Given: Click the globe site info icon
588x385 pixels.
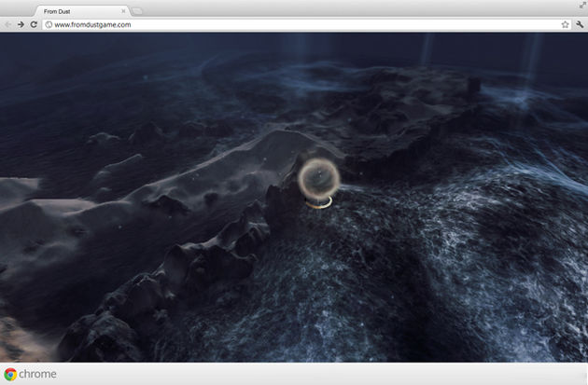Looking at the screenshot, I should [x=49, y=24].
